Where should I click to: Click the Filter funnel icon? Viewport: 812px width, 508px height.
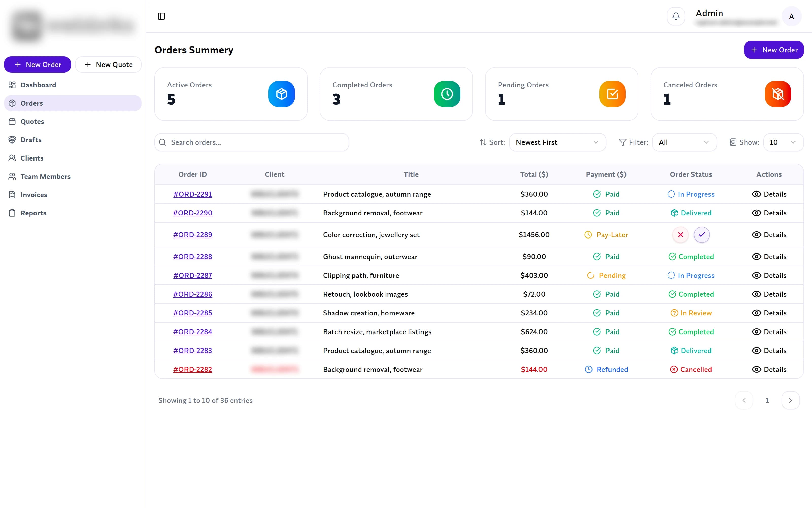(x=622, y=142)
